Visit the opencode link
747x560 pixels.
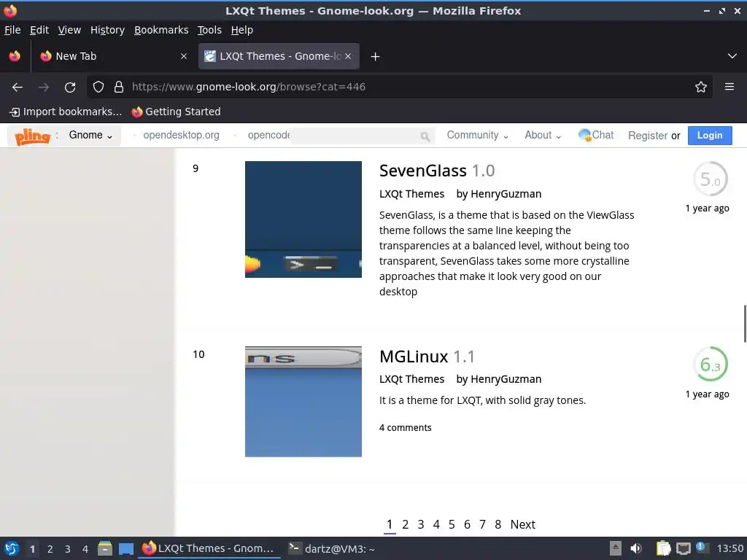click(268, 135)
